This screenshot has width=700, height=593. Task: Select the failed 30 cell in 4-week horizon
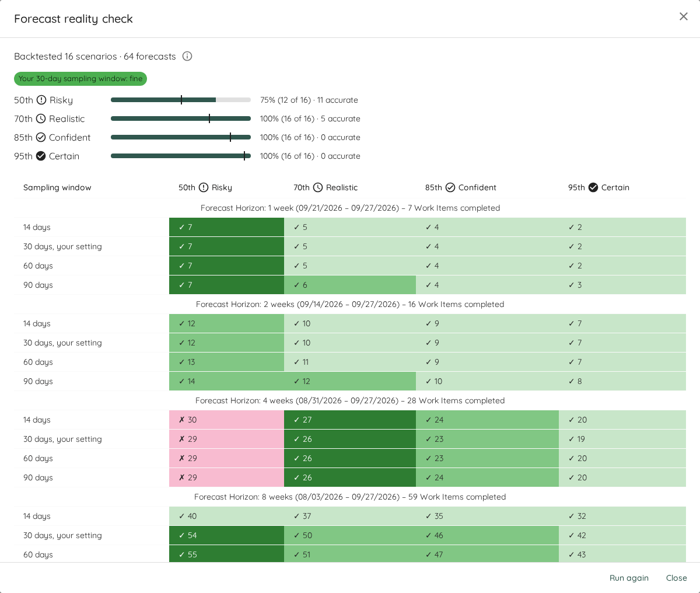(226, 420)
